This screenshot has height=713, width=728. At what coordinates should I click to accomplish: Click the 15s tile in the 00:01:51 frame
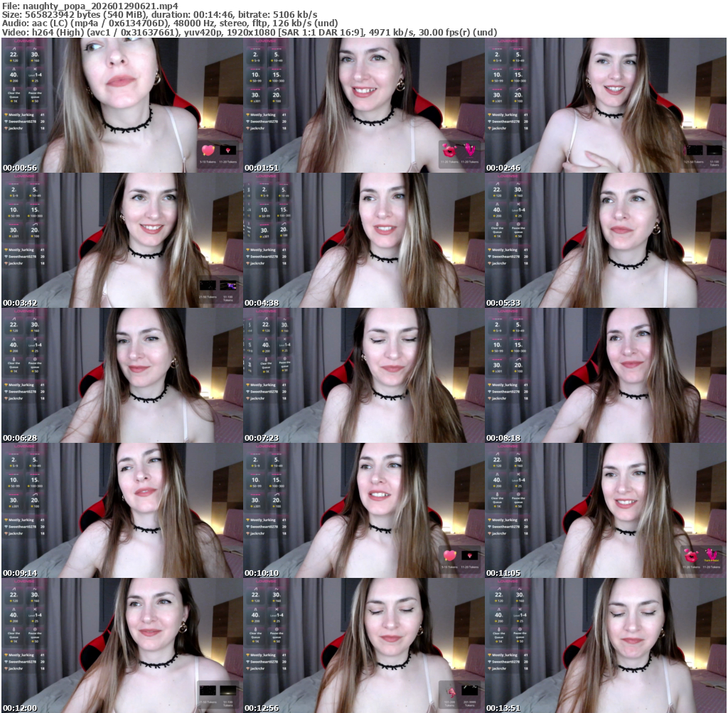276,74
